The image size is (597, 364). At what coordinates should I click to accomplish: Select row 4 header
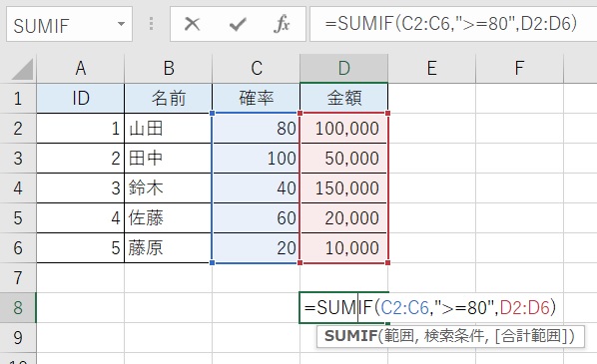(x=18, y=188)
